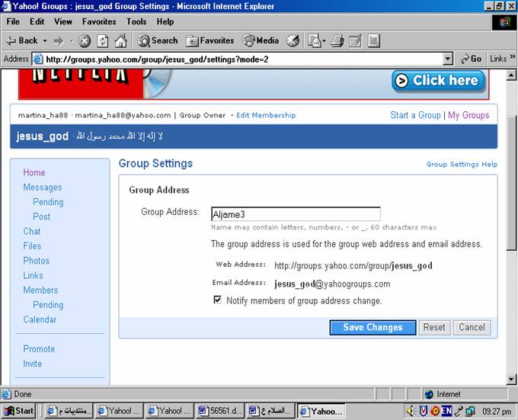Open the Windows Start button
The height and width of the screenshot is (420, 518).
click(x=19, y=411)
